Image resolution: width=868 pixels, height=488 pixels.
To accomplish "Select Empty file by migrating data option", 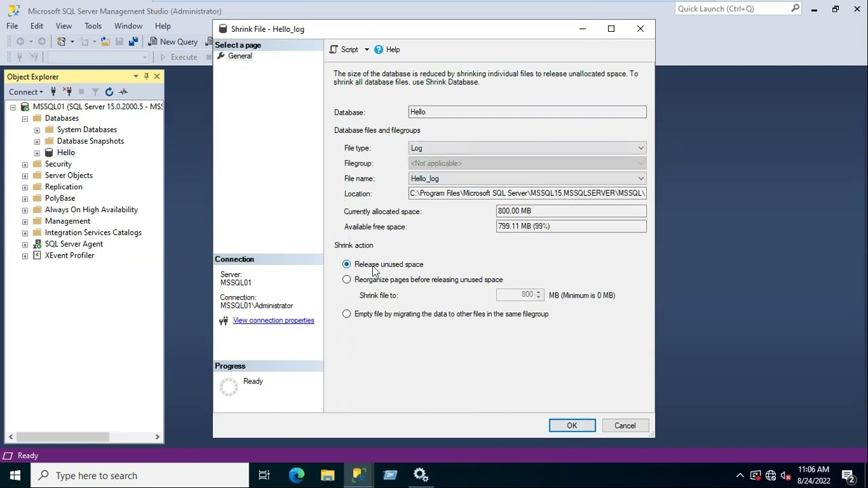I will coord(347,314).
